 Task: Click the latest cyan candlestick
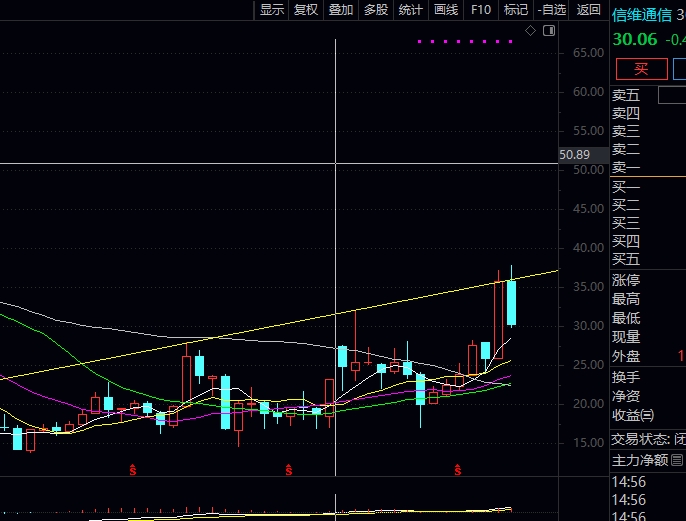tap(511, 303)
